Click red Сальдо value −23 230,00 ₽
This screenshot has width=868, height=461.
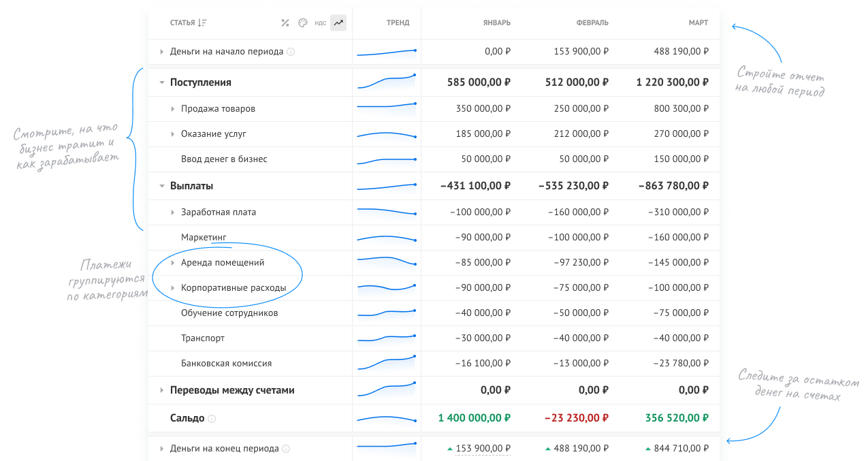(576, 418)
